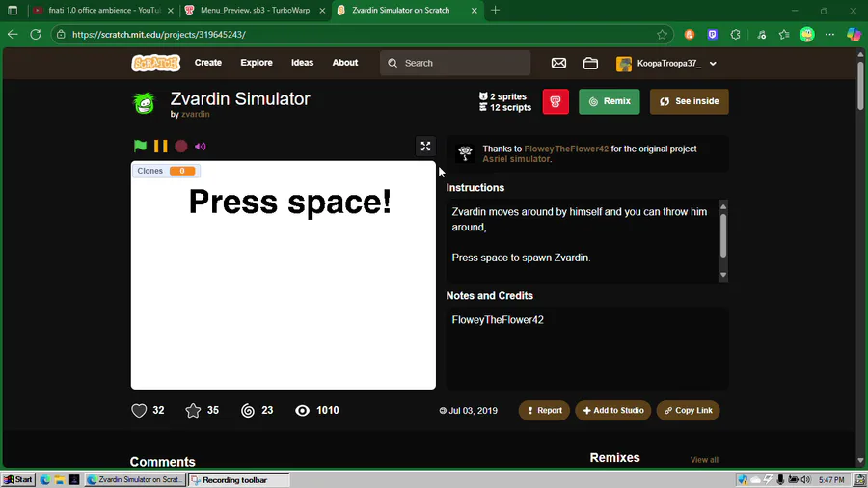868x488 pixels.
Task: Enter fullscreen mode for the project stage
Action: pyautogui.click(x=425, y=146)
